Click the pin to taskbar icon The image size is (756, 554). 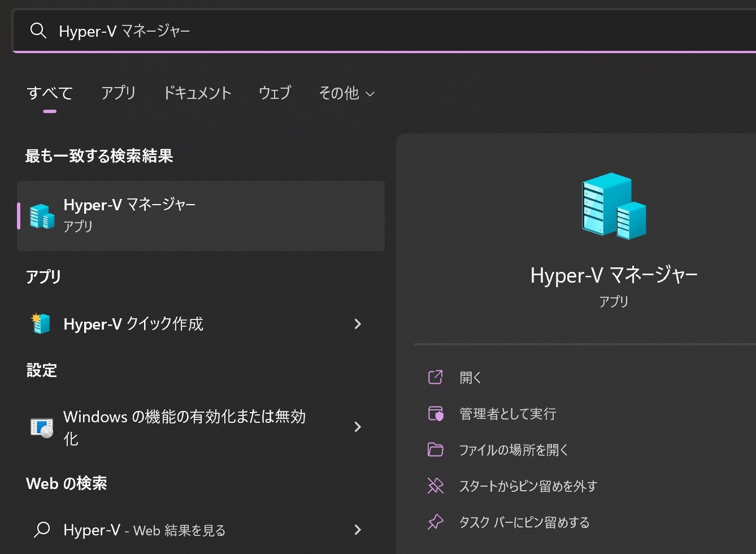[436, 522]
